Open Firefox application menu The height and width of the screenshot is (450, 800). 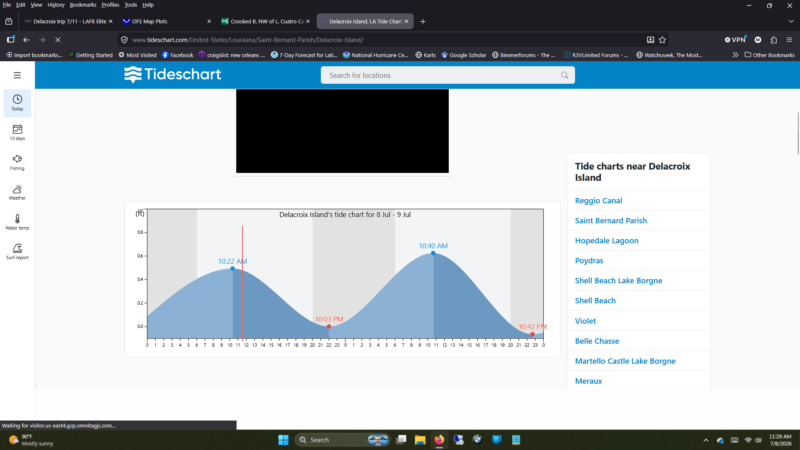789,39
